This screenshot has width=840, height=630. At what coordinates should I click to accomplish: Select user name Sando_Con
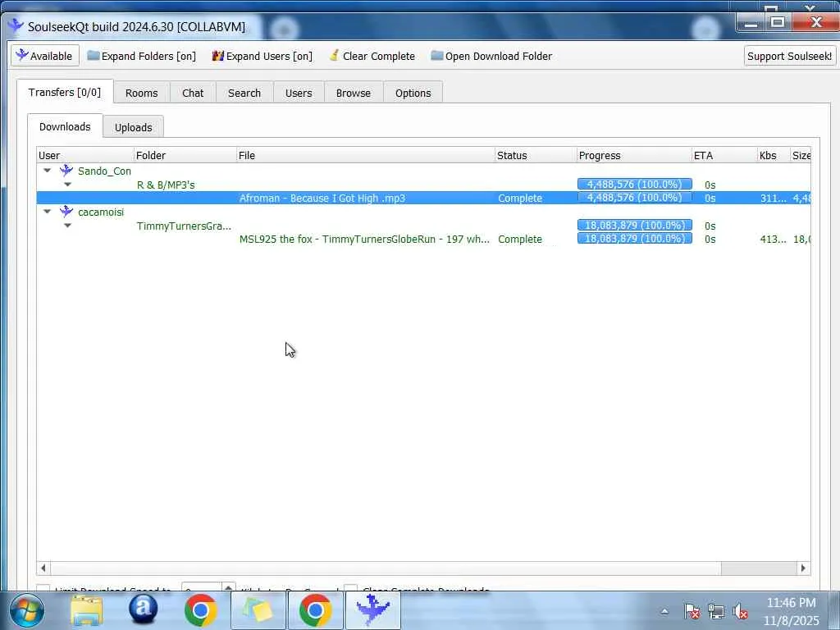click(x=104, y=171)
